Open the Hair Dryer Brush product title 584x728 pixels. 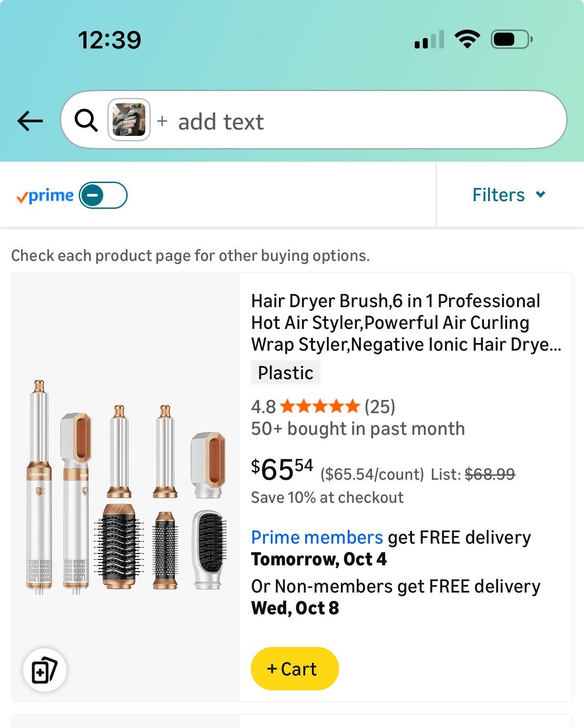click(406, 323)
